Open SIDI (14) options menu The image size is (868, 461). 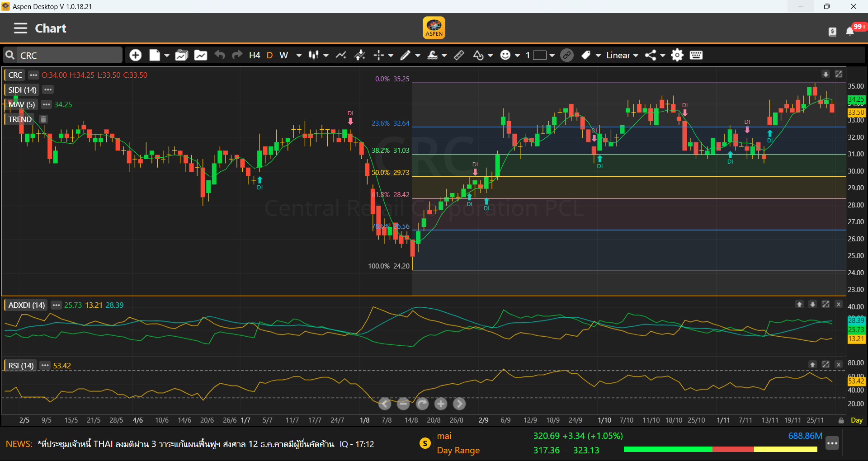point(48,89)
